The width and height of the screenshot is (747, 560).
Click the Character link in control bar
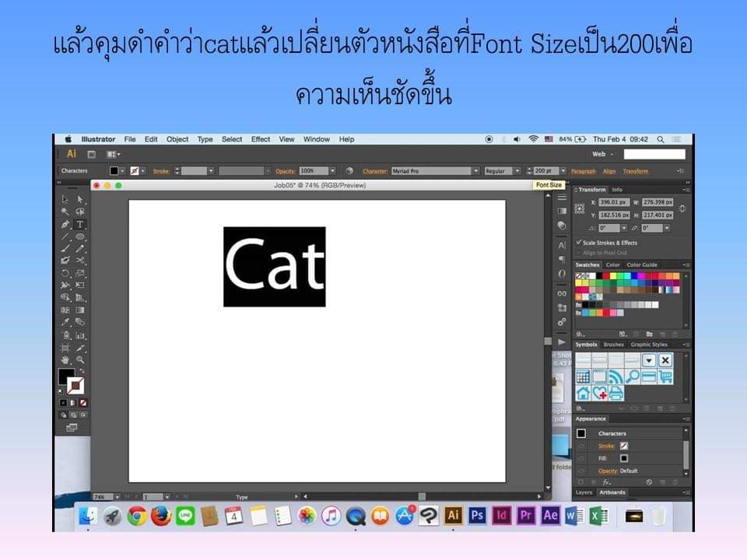pyautogui.click(x=375, y=171)
